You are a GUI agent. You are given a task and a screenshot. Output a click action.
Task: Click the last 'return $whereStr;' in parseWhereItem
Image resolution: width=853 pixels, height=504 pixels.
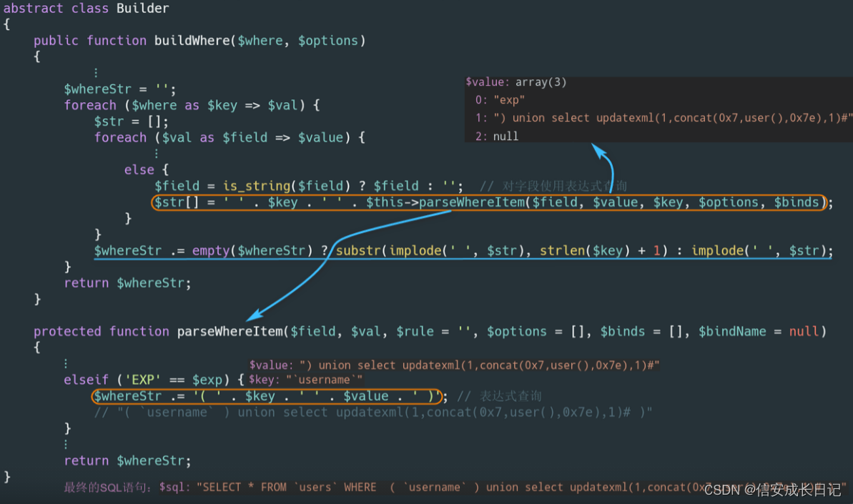pyautogui.click(x=127, y=461)
